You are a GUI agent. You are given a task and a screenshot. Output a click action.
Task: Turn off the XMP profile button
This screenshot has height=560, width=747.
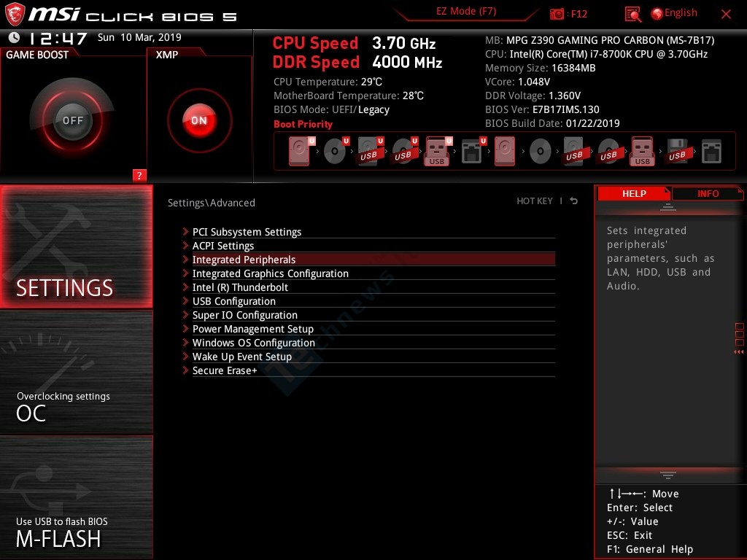[x=199, y=120]
